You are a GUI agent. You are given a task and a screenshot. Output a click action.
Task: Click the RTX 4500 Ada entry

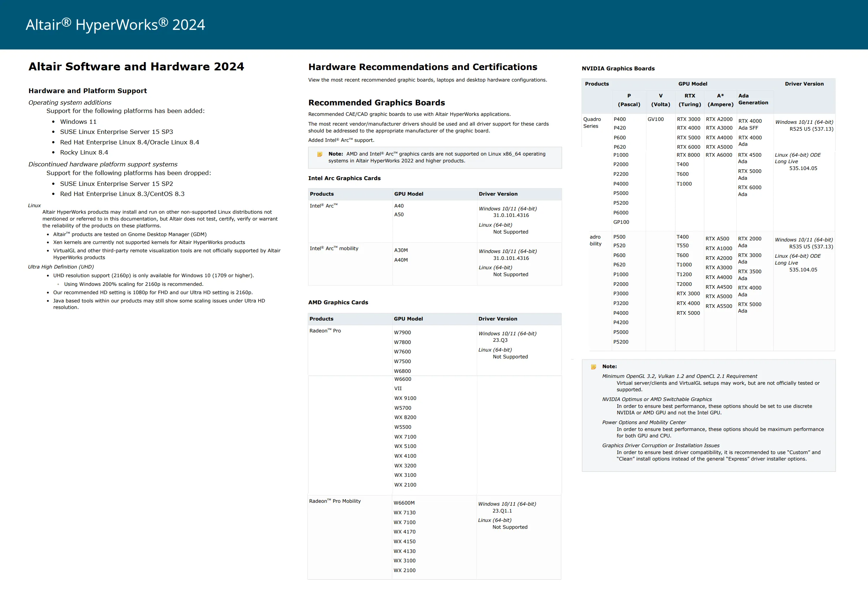(x=750, y=158)
